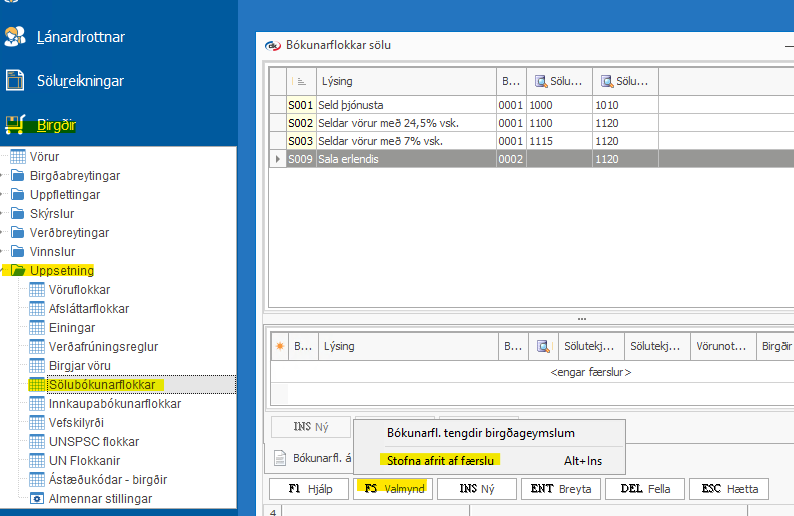Select Stofna afrit af færslu menu entry
This screenshot has width=794, height=516.
pyautogui.click(x=442, y=460)
